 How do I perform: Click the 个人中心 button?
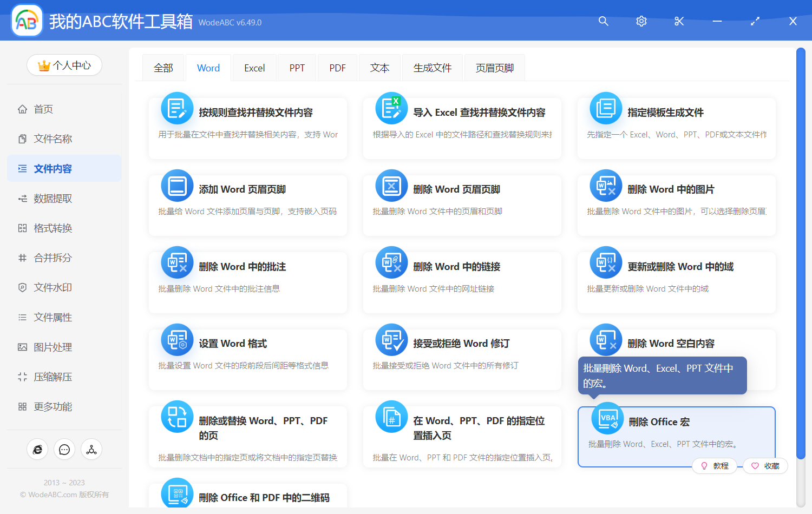tap(64, 65)
